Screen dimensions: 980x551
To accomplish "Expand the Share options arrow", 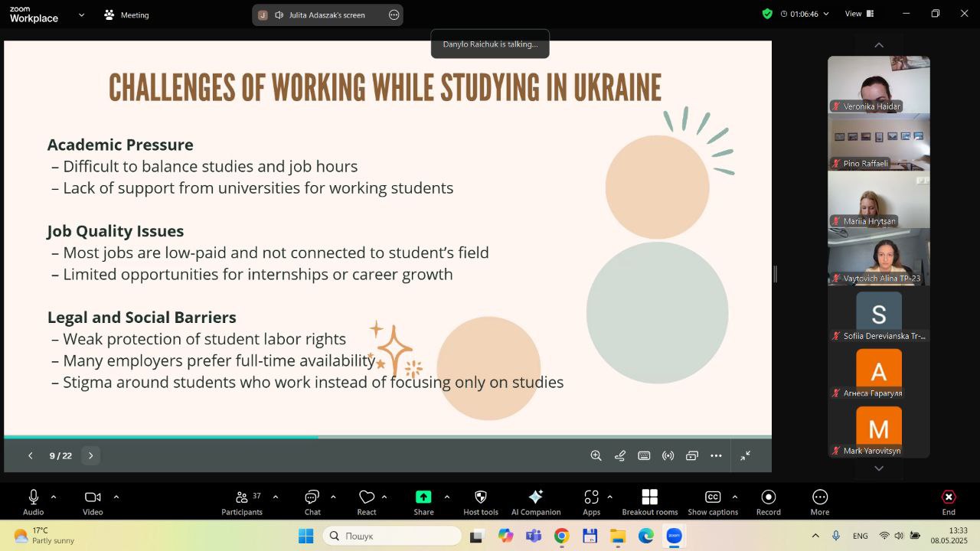I will click(x=447, y=497).
